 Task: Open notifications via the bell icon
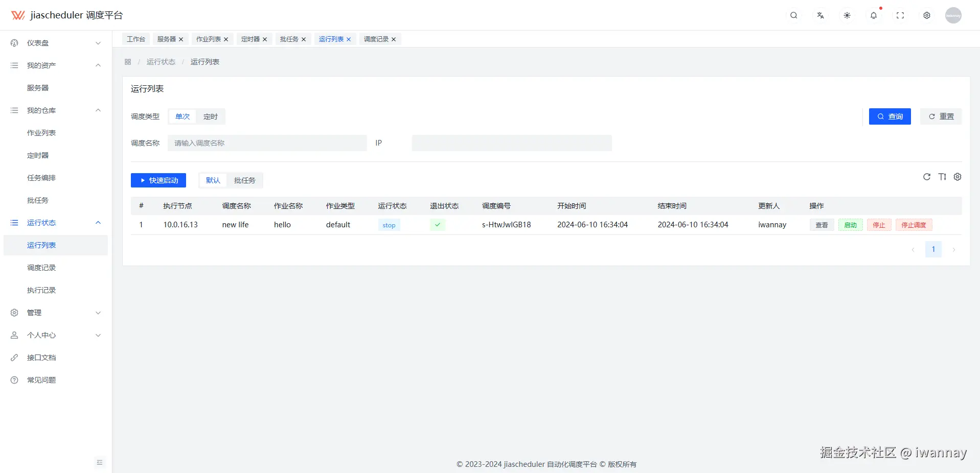click(873, 15)
